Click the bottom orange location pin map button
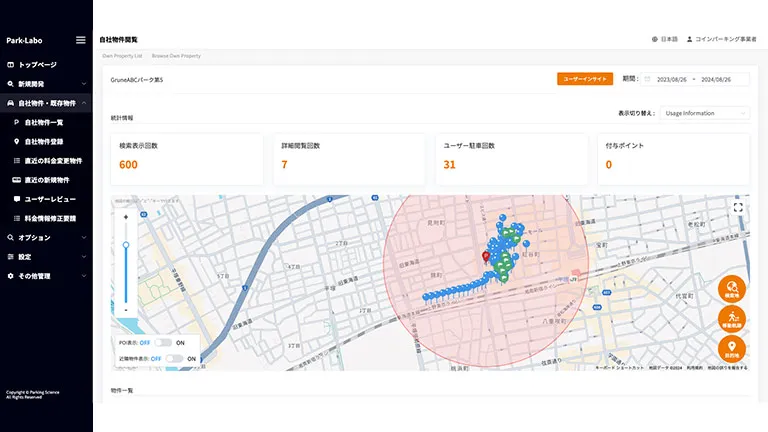Image resolution: width=768 pixels, height=432 pixels. (x=732, y=349)
